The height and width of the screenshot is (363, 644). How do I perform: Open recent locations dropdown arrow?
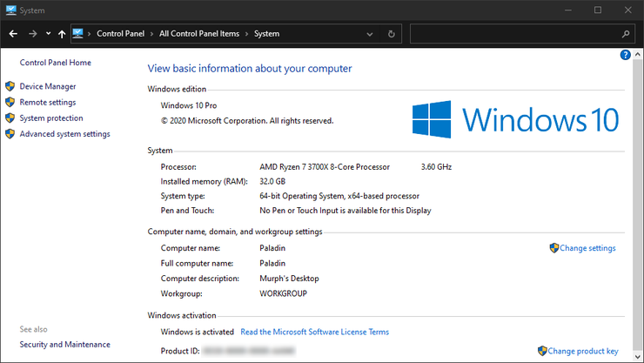click(48, 34)
